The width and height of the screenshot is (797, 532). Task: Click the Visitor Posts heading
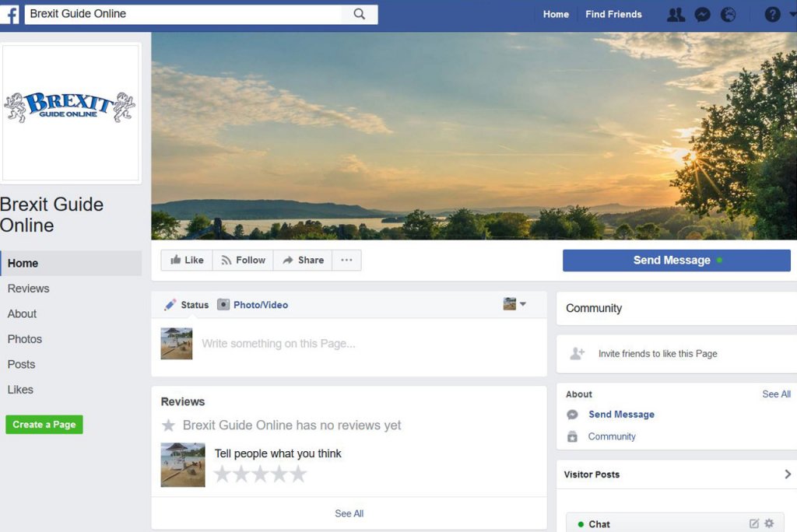[592, 474]
